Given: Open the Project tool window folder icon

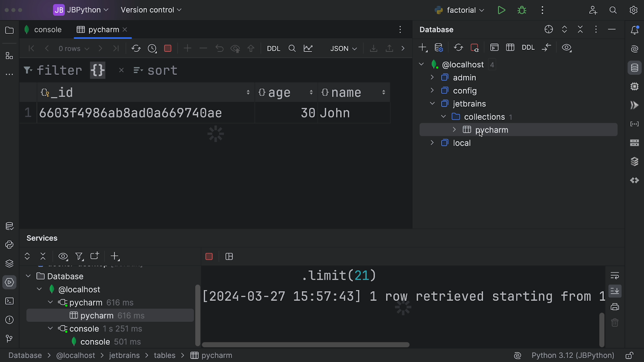Looking at the screenshot, I should pyautogui.click(x=9, y=30).
